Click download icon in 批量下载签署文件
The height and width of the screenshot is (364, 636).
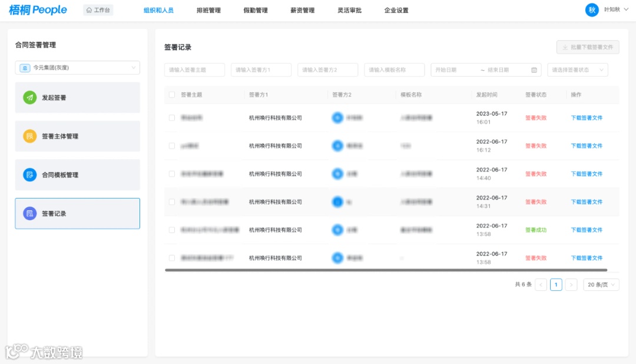coord(565,47)
